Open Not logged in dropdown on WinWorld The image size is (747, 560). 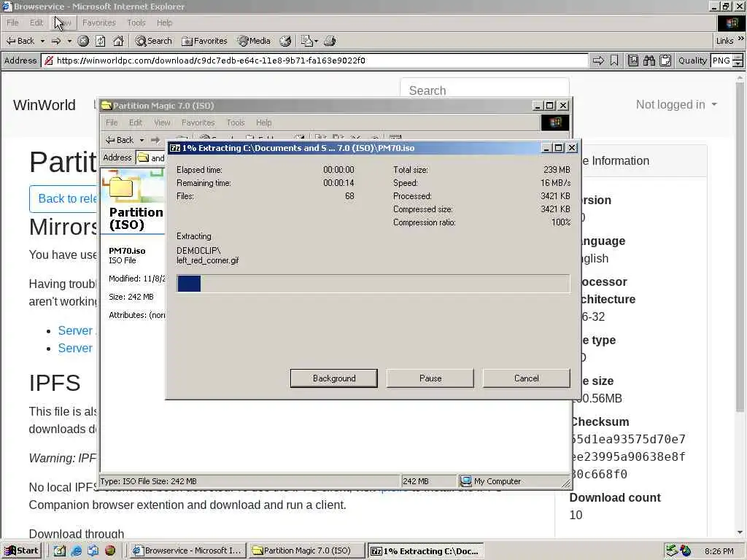pyautogui.click(x=676, y=105)
